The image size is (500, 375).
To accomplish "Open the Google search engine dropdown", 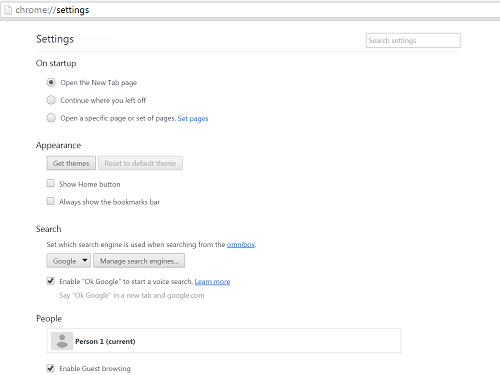I will (x=69, y=261).
